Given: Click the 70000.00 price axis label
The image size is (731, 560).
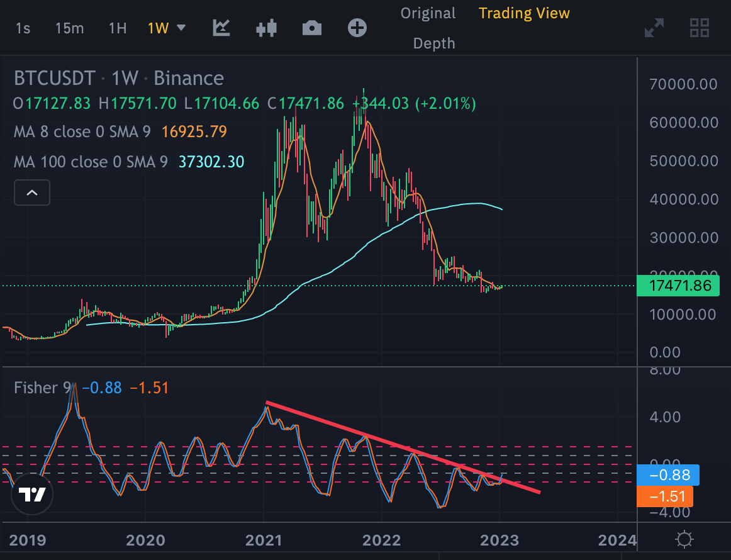Looking at the screenshot, I should [683, 84].
